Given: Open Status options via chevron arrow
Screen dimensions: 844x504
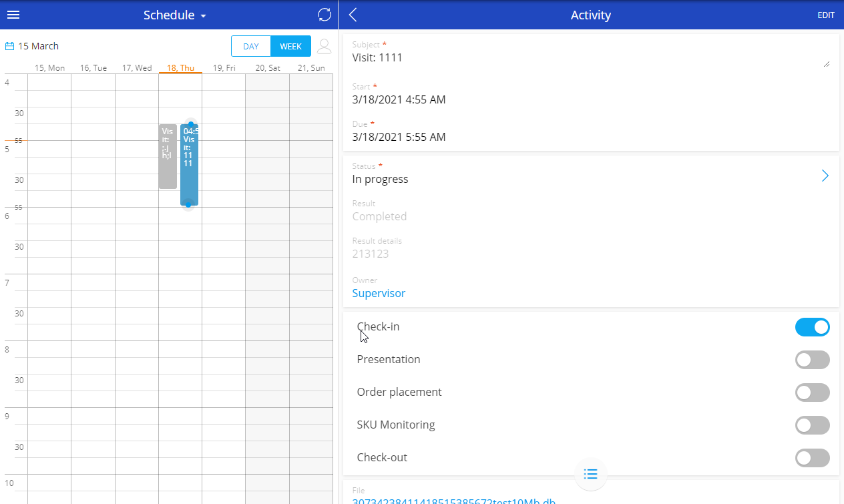Looking at the screenshot, I should coord(825,176).
